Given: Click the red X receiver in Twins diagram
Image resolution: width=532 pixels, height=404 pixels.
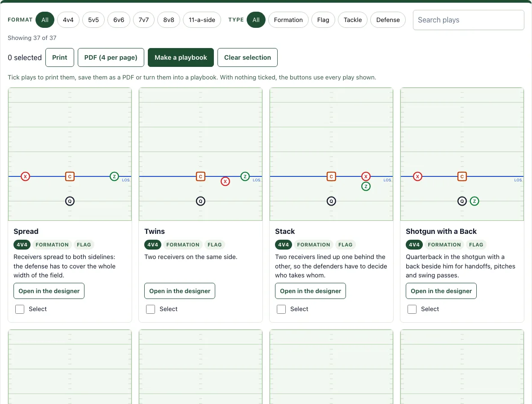Looking at the screenshot, I should tap(225, 182).
